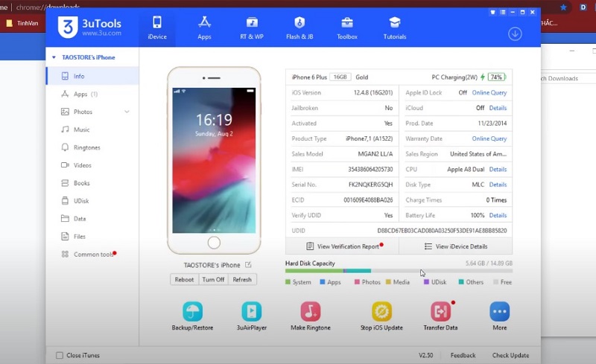
Task: Select Info in the sidebar
Action: point(92,76)
